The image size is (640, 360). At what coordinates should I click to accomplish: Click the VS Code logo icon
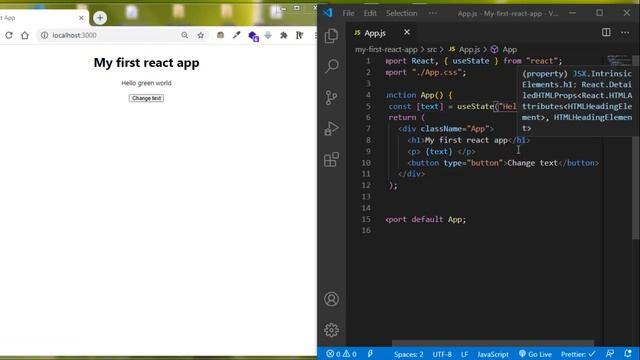(328, 13)
